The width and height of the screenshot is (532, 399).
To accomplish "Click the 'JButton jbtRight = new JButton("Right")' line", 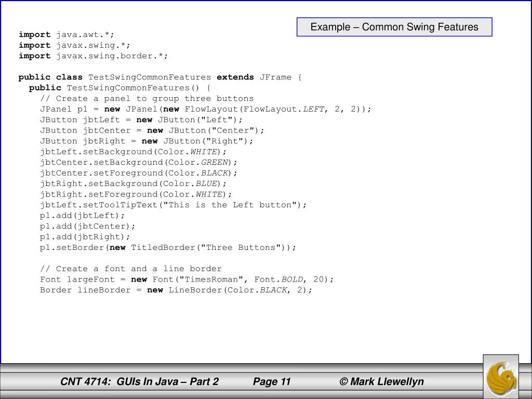I will pyautogui.click(x=147, y=141).
